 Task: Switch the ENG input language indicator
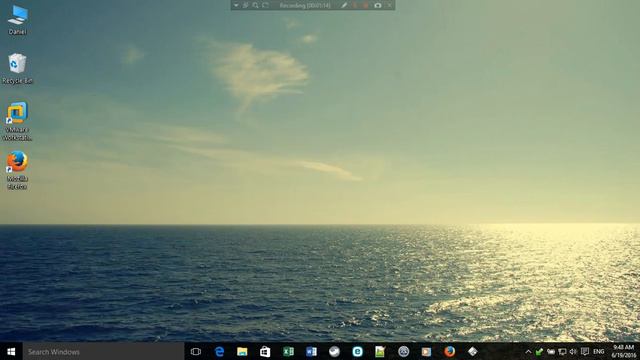599,351
